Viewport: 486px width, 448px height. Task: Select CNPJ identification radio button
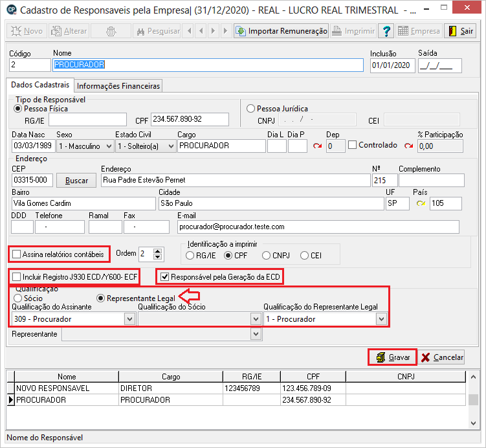click(x=266, y=256)
